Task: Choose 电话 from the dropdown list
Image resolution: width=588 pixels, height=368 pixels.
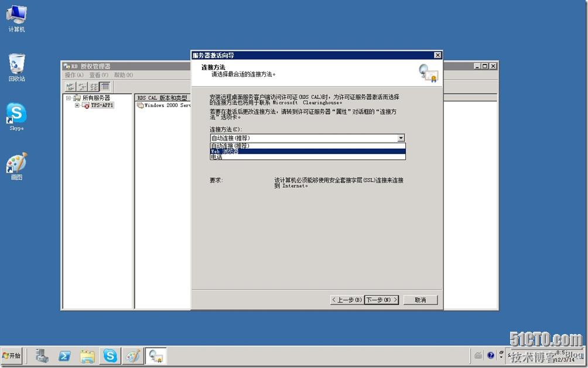Action: click(x=307, y=157)
